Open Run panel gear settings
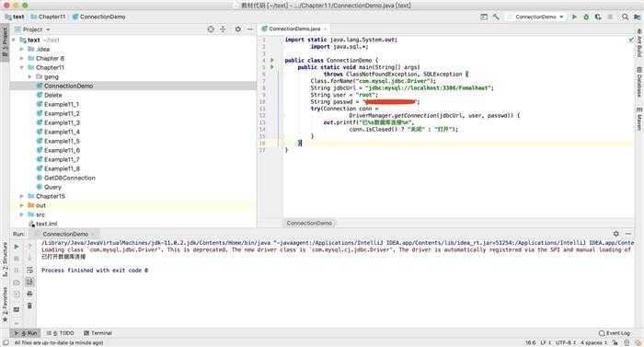This screenshot has width=644, height=347. [x=616, y=234]
